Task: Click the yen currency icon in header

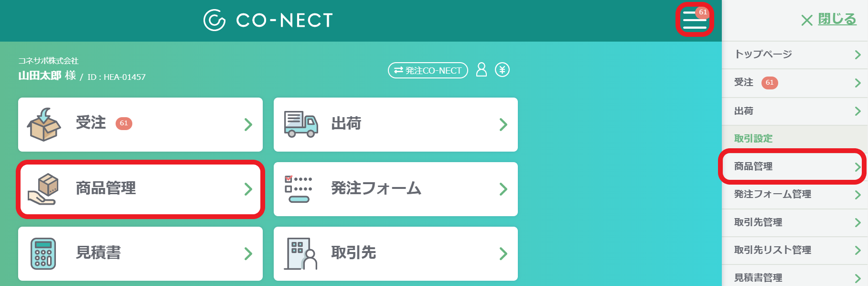Action: pos(503,70)
